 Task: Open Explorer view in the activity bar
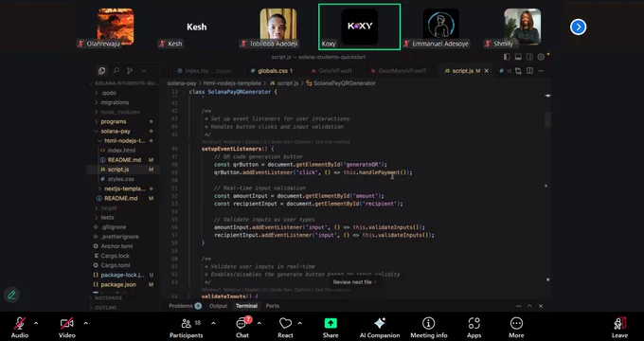[x=102, y=71]
